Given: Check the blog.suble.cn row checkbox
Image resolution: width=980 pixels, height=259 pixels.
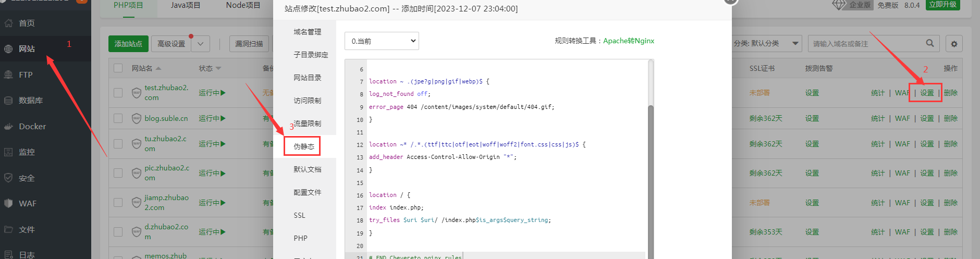Looking at the screenshot, I should pos(118,118).
